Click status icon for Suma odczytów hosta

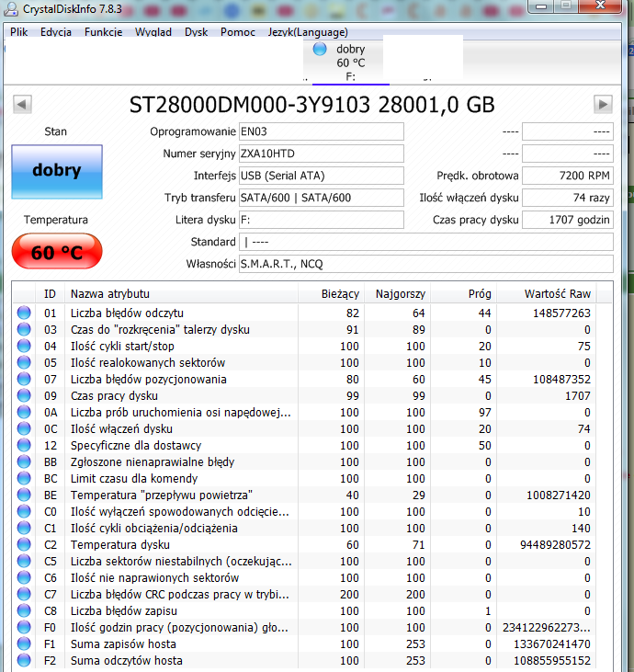(24, 660)
